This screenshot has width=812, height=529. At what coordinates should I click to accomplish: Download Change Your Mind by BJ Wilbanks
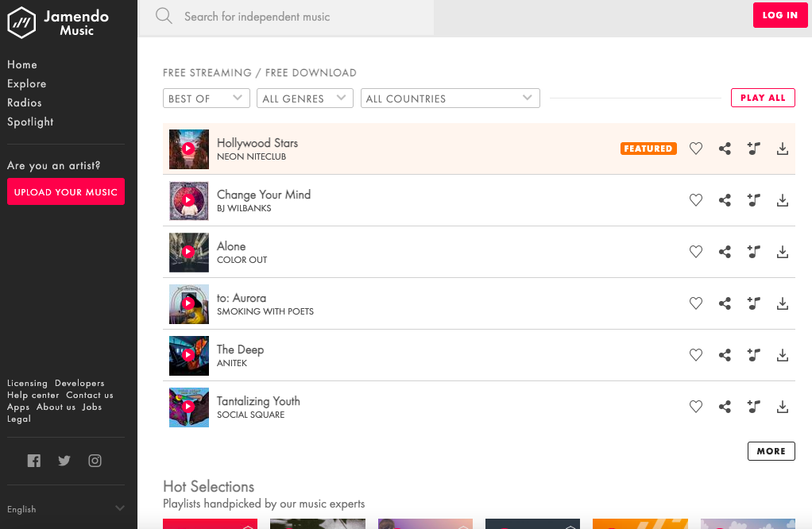tap(783, 200)
